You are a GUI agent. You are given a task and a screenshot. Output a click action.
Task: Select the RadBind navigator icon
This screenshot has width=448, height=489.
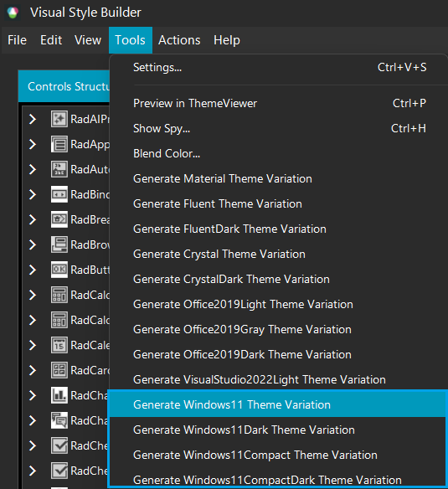pyautogui.click(x=59, y=194)
